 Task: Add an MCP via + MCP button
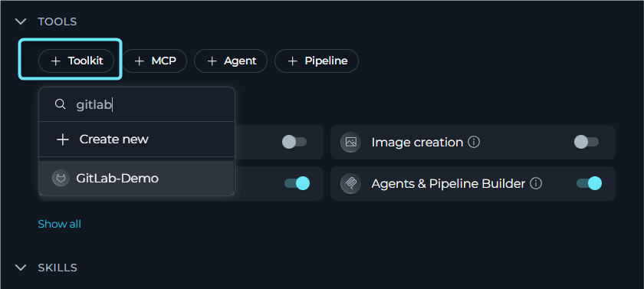point(155,61)
